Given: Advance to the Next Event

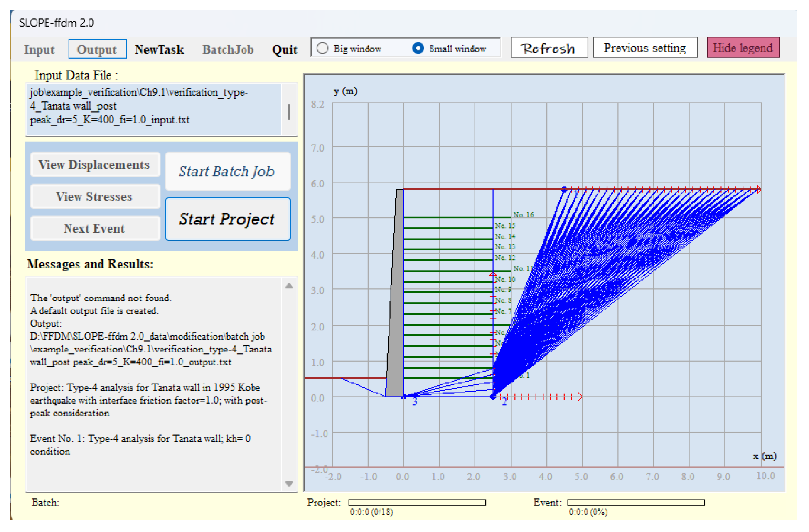Looking at the screenshot, I should click(x=94, y=228).
